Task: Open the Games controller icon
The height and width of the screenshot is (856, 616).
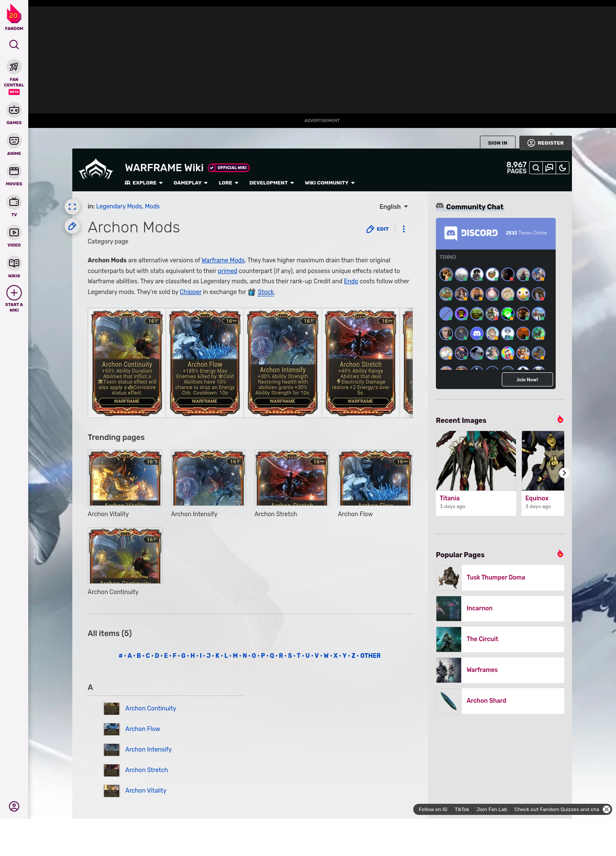Action: pyautogui.click(x=14, y=110)
